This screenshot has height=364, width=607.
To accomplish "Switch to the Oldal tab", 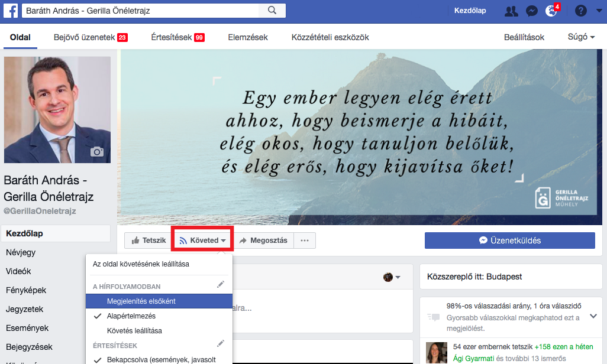I will click(20, 37).
